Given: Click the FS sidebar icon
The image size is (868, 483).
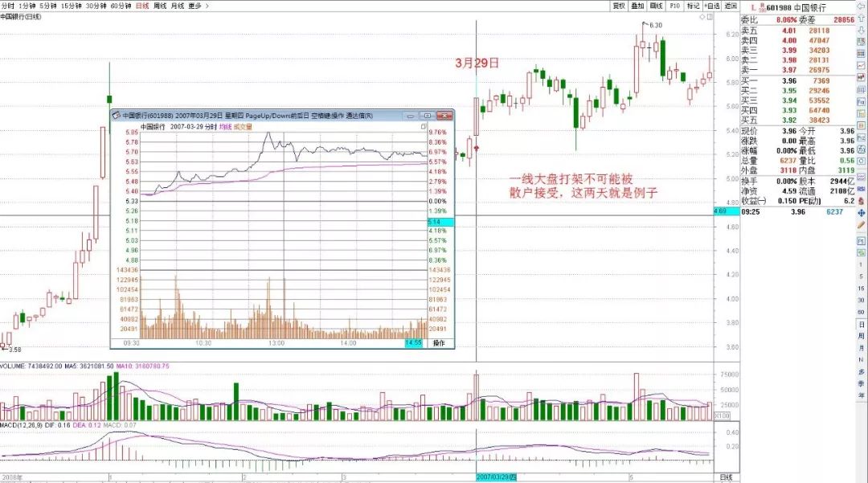Looking at the screenshot, I should (x=861, y=241).
